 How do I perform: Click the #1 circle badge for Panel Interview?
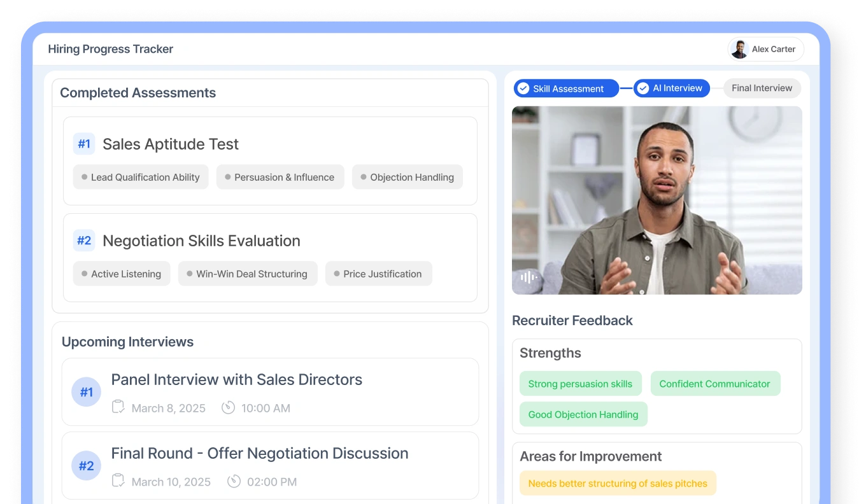pyautogui.click(x=87, y=392)
